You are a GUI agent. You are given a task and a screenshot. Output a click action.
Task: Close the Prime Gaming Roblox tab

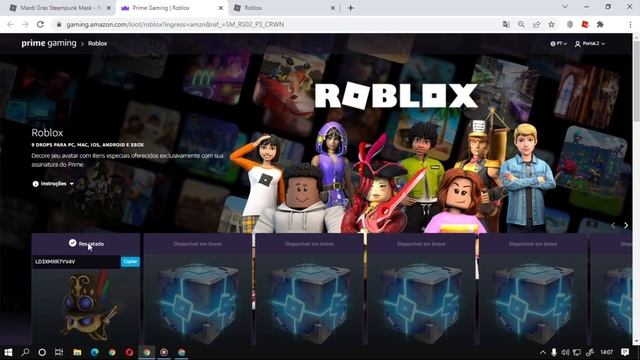click(x=221, y=8)
